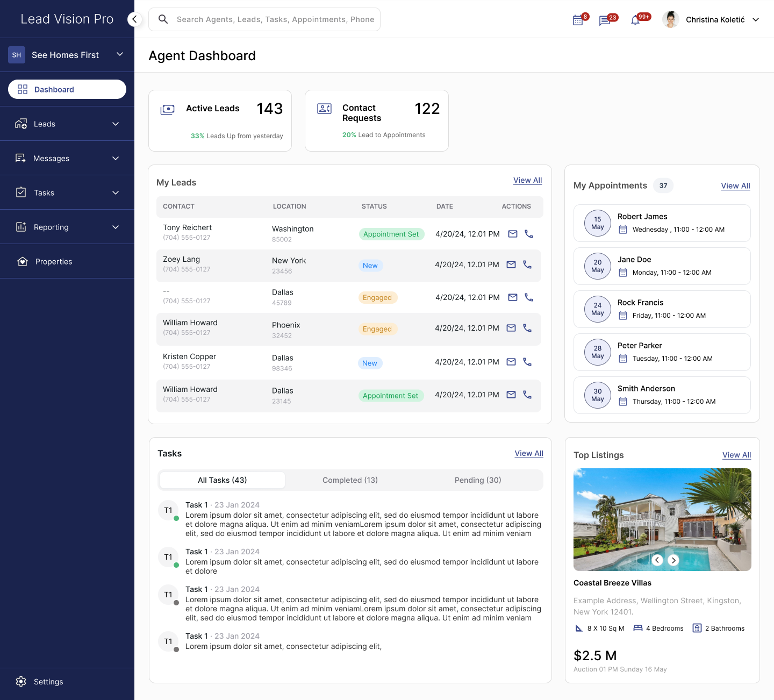Switch to the Pending (30) tab
This screenshot has height=700, width=774.
pos(478,480)
